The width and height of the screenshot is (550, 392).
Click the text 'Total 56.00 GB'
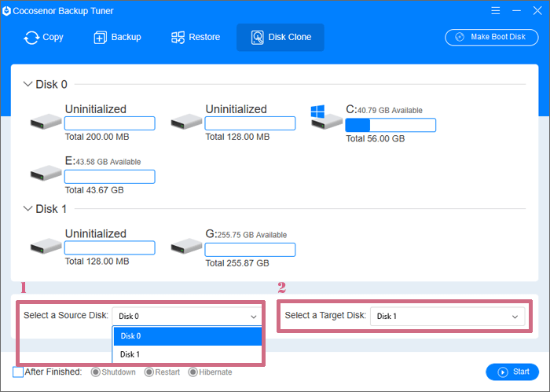tap(376, 139)
